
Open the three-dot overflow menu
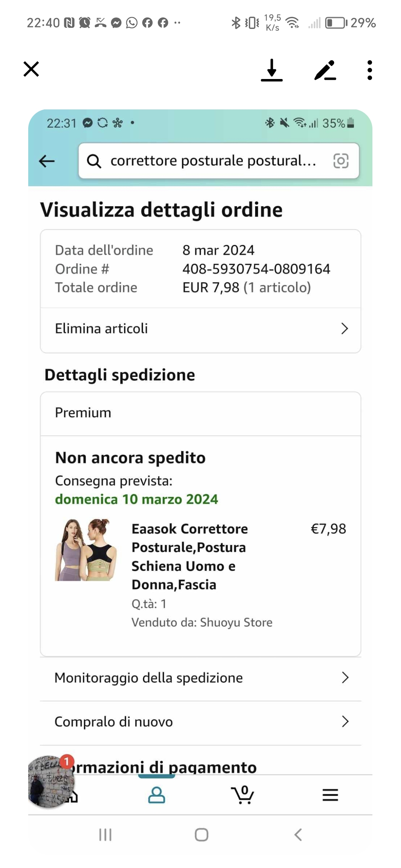pyautogui.click(x=369, y=70)
